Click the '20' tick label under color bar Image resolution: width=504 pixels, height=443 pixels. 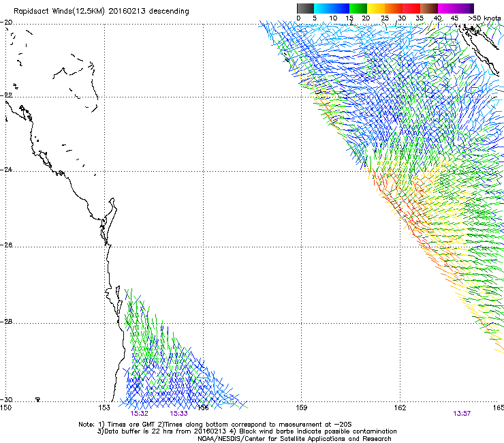coord(366,18)
